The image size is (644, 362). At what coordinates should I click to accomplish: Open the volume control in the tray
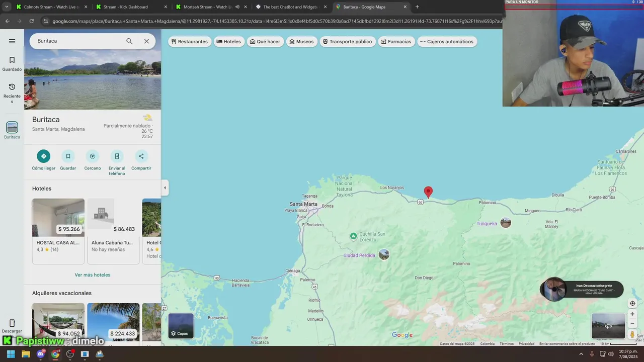pyautogui.click(x=611, y=354)
